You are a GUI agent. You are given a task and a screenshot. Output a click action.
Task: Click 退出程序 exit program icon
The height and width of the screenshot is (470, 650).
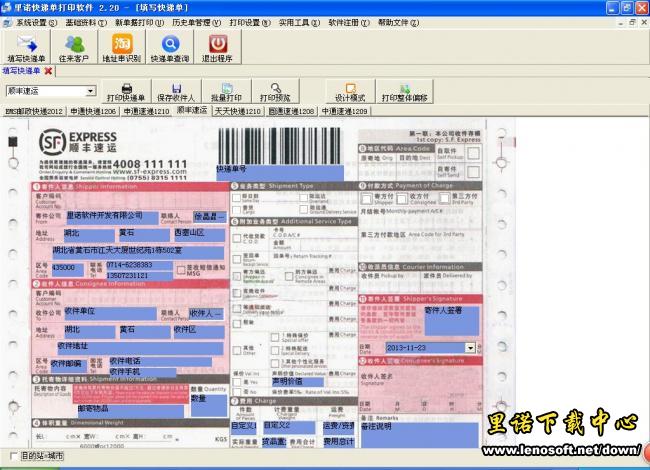pos(217,47)
